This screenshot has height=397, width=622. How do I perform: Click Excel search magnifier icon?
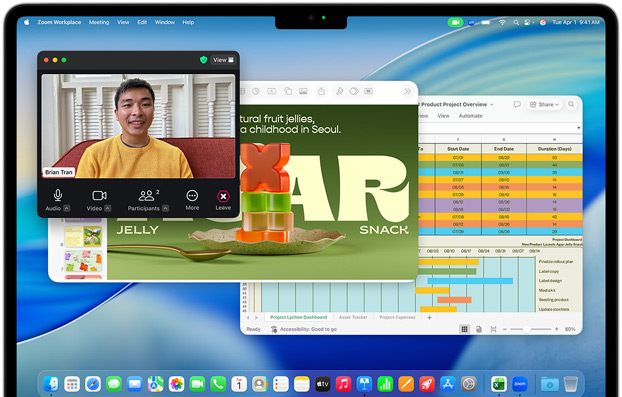pyautogui.click(x=571, y=104)
